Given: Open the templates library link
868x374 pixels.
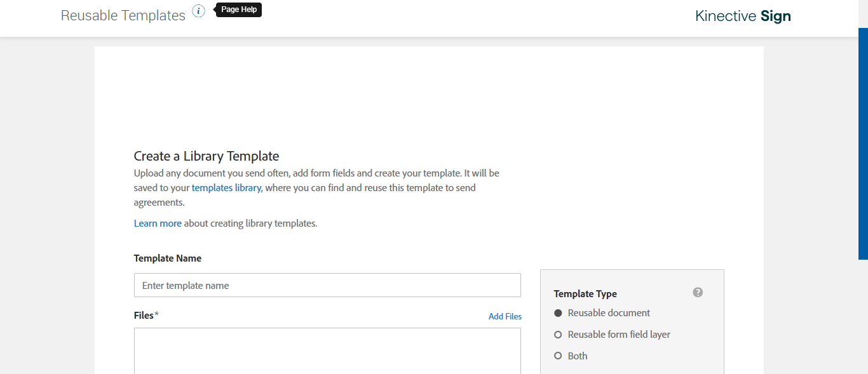Looking at the screenshot, I should (x=226, y=188).
